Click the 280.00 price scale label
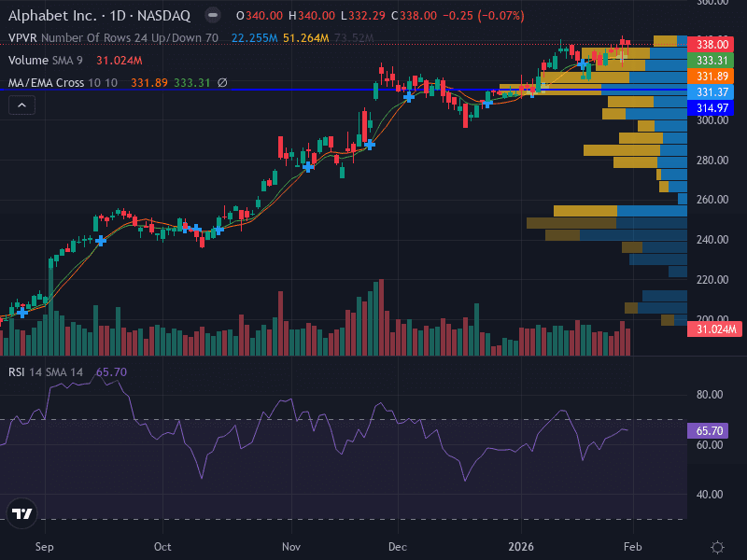 [x=712, y=160]
